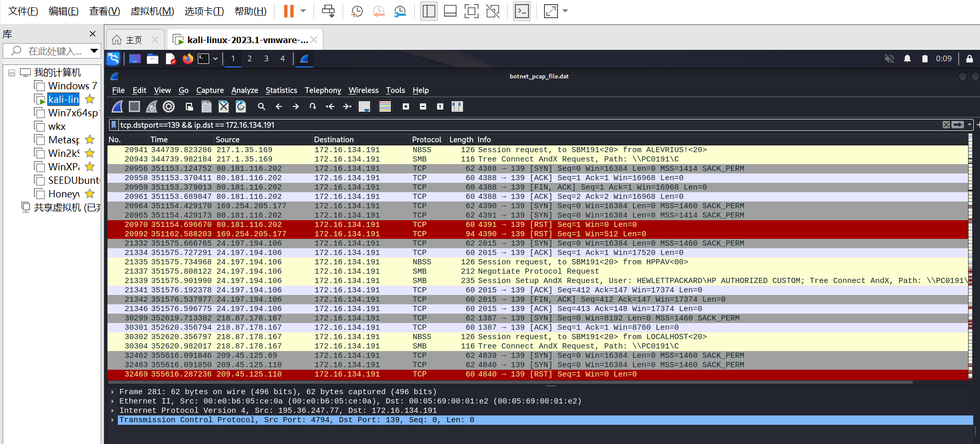Toggle auto-scroll during live capture
Screen dimensions: 980x444
tap(364, 106)
